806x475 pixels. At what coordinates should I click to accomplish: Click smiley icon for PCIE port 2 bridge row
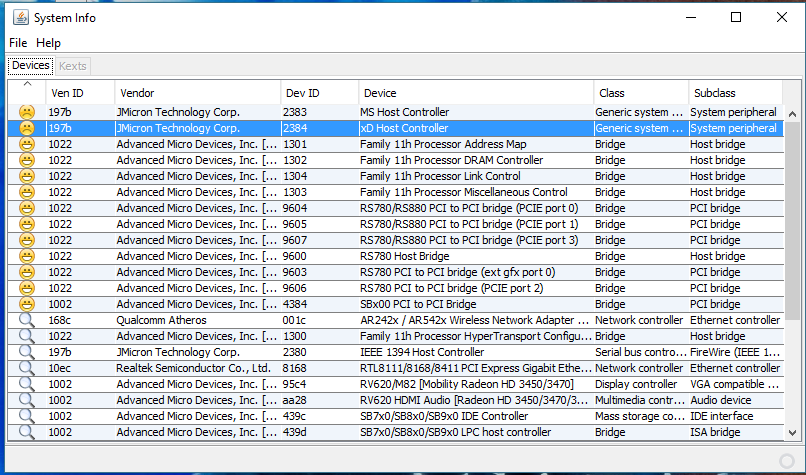click(x=27, y=287)
